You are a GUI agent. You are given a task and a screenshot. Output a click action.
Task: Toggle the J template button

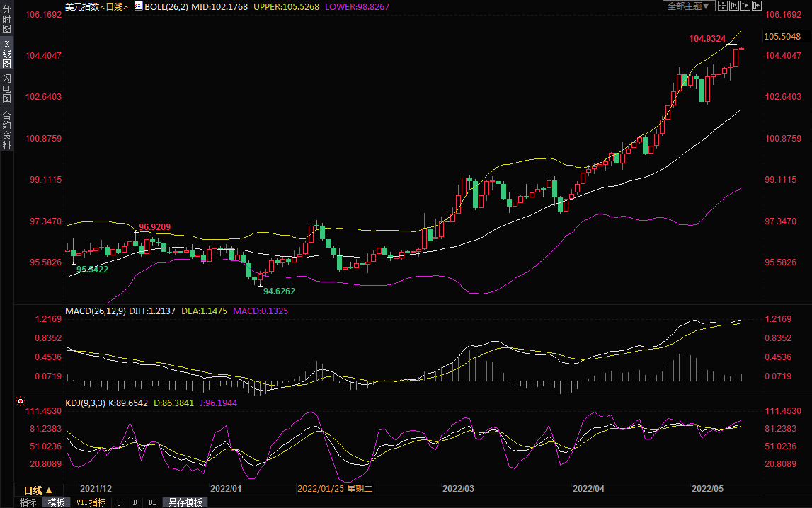(x=119, y=502)
